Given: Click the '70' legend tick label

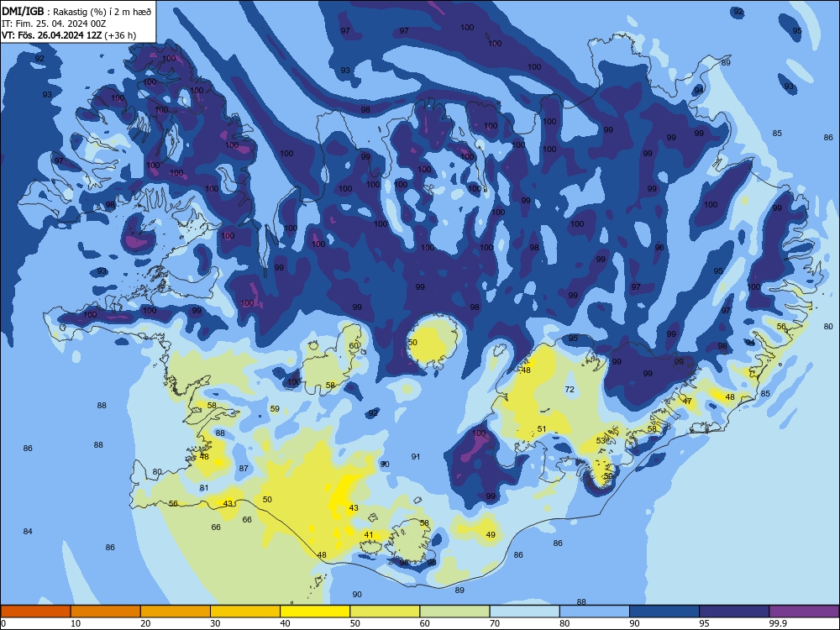Looking at the screenshot, I should pyautogui.click(x=495, y=623).
